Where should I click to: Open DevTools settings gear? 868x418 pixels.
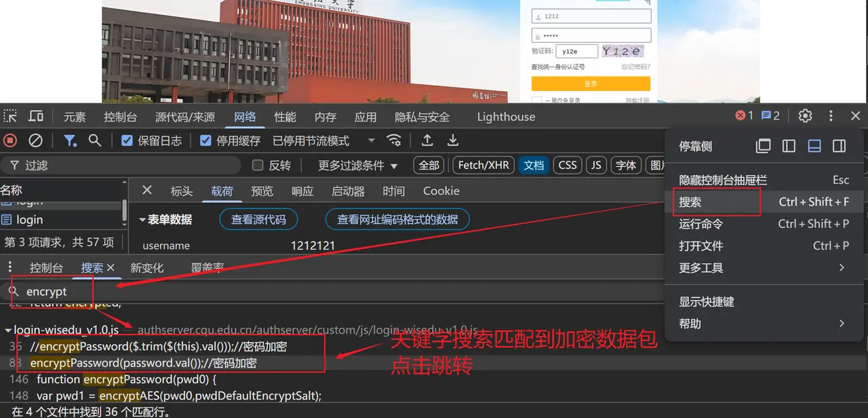point(805,116)
